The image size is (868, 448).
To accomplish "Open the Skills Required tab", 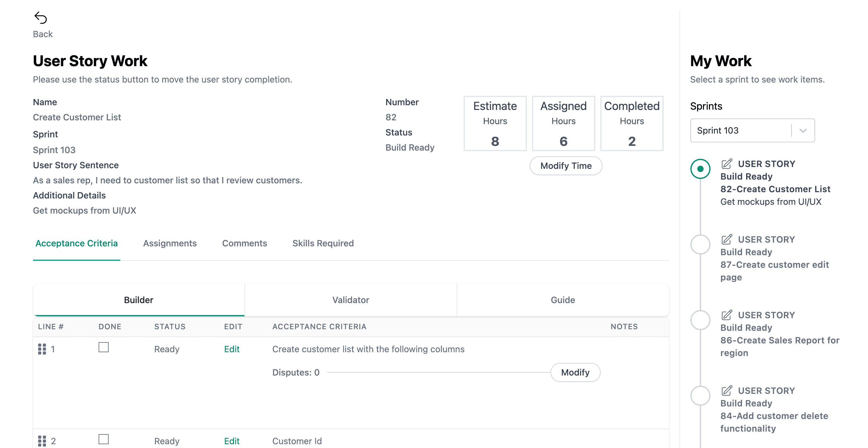I will 323,243.
